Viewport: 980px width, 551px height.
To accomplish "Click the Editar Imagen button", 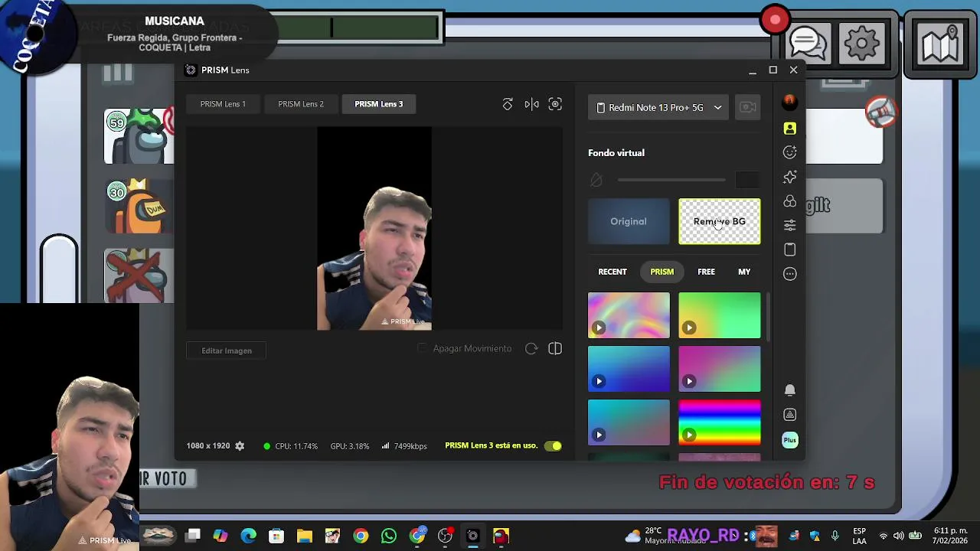I will (227, 350).
